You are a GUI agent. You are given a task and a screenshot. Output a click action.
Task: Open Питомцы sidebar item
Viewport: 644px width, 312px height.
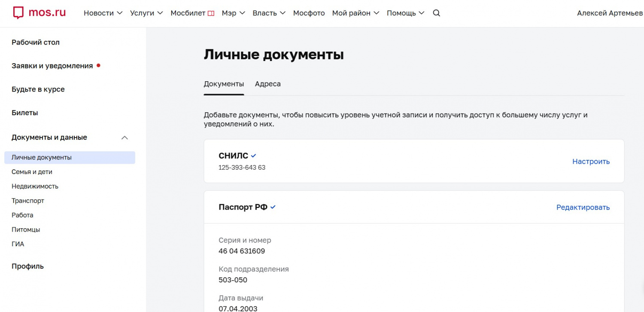point(26,229)
